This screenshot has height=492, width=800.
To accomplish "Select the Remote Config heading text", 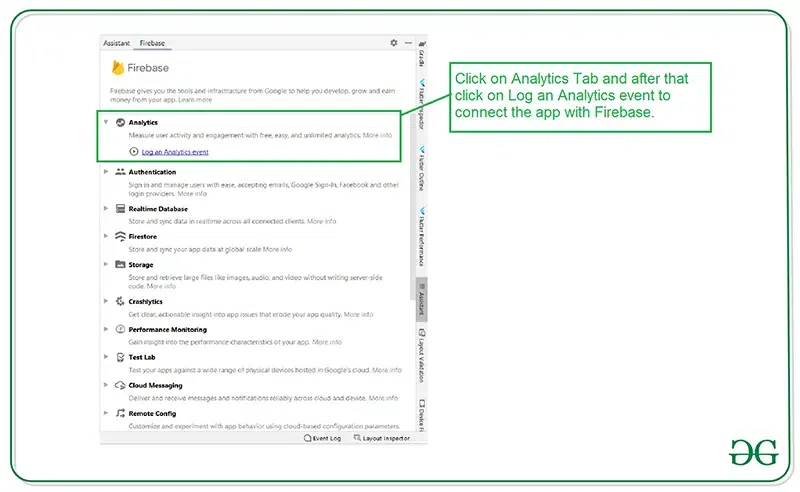I will click(x=152, y=413).
